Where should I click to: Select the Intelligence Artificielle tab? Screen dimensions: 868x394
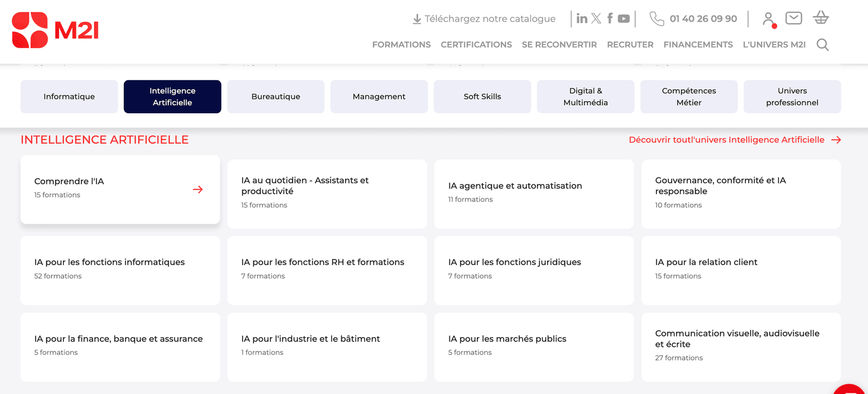[x=173, y=96]
